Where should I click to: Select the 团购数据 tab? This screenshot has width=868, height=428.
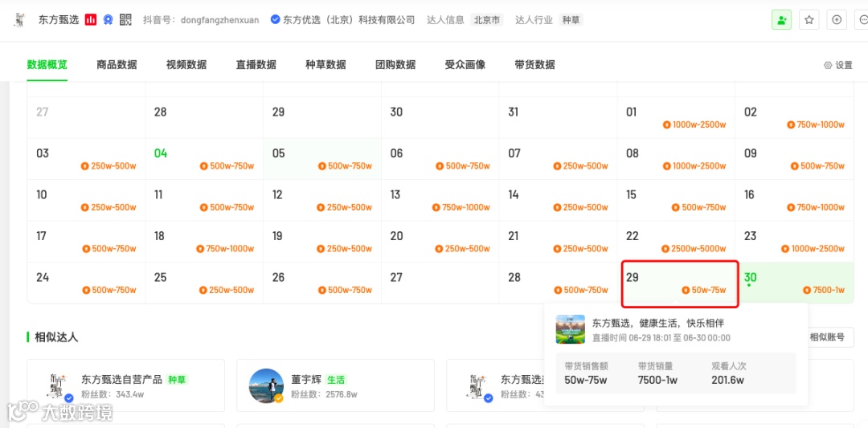pos(395,65)
